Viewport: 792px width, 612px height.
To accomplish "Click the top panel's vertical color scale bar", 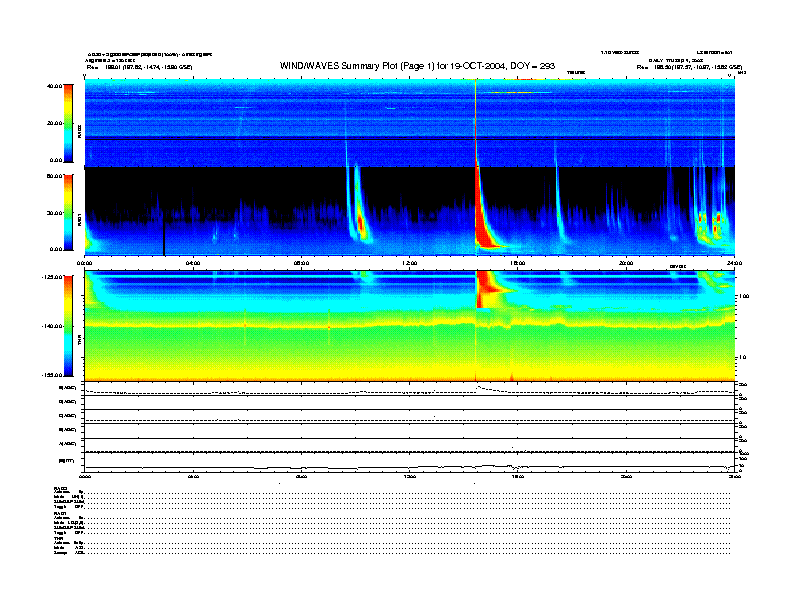I will pyautogui.click(x=67, y=123).
